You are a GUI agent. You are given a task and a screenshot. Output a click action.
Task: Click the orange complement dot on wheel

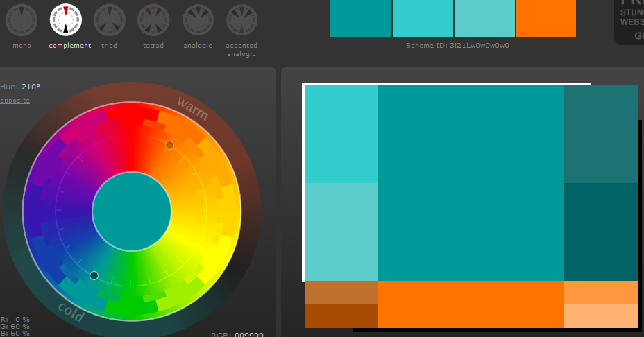[169, 145]
